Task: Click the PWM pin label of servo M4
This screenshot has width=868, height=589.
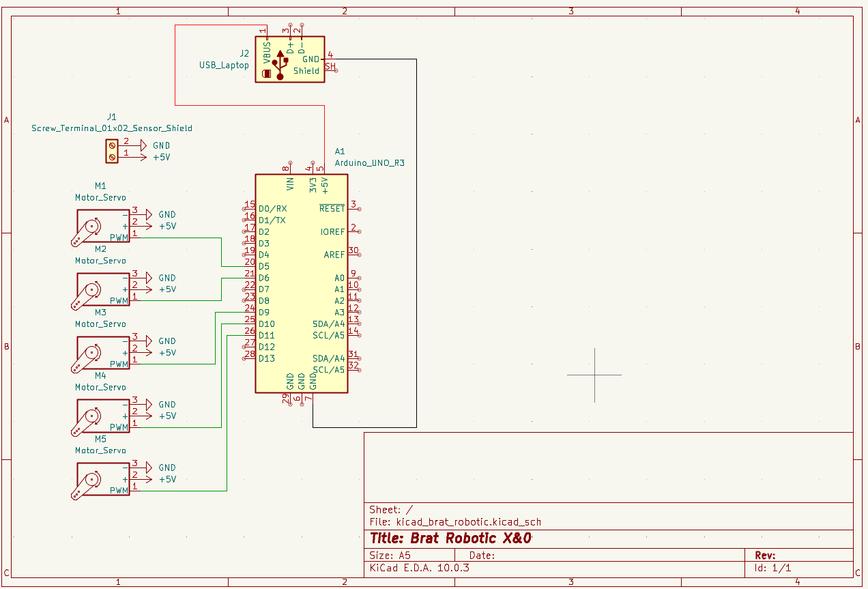Action: tap(119, 428)
